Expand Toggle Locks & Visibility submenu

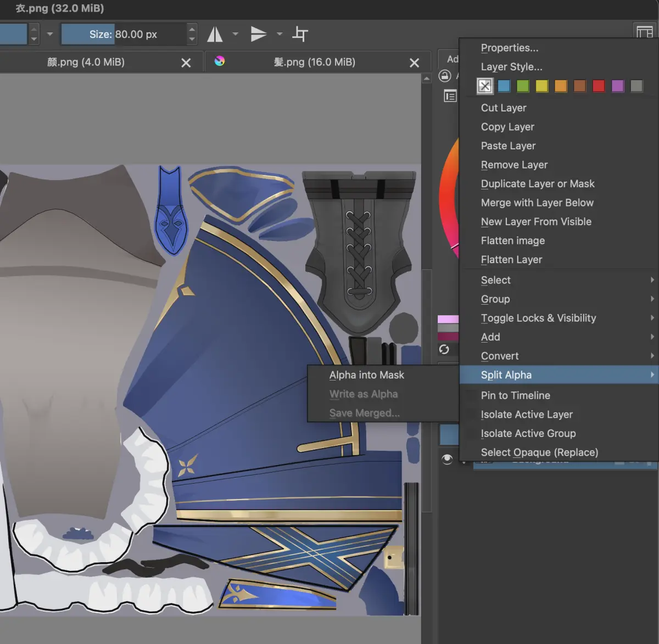coord(559,318)
